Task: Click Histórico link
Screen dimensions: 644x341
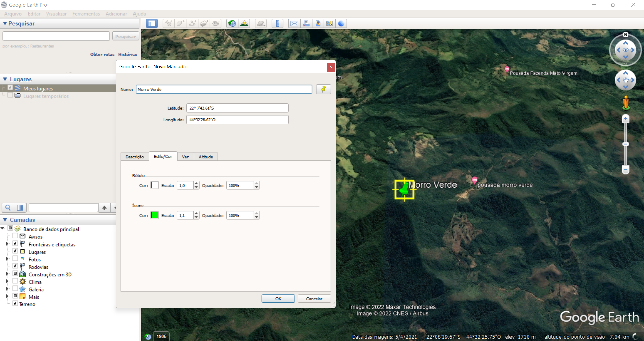Action: pos(128,54)
